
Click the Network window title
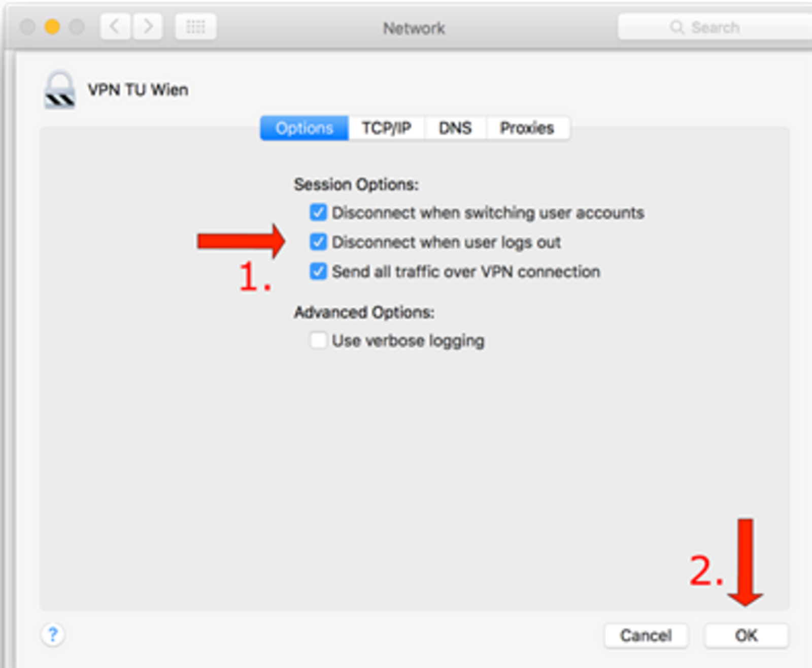(414, 28)
